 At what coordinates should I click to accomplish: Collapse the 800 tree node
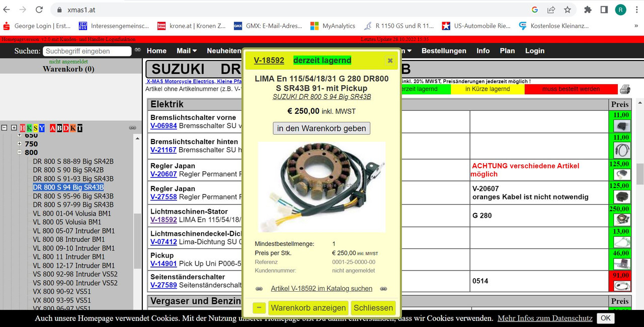(20, 152)
